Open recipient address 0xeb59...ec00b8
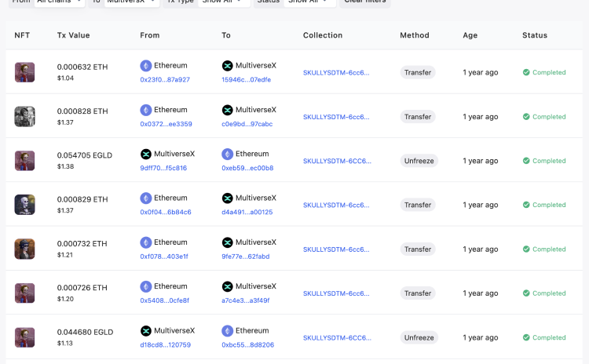This screenshot has height=364, width=589. pyautogui.click(x=247, y=168)
